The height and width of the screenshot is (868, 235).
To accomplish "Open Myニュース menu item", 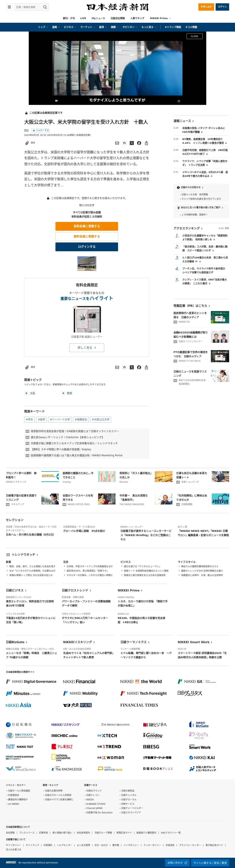I will [98, 18].
